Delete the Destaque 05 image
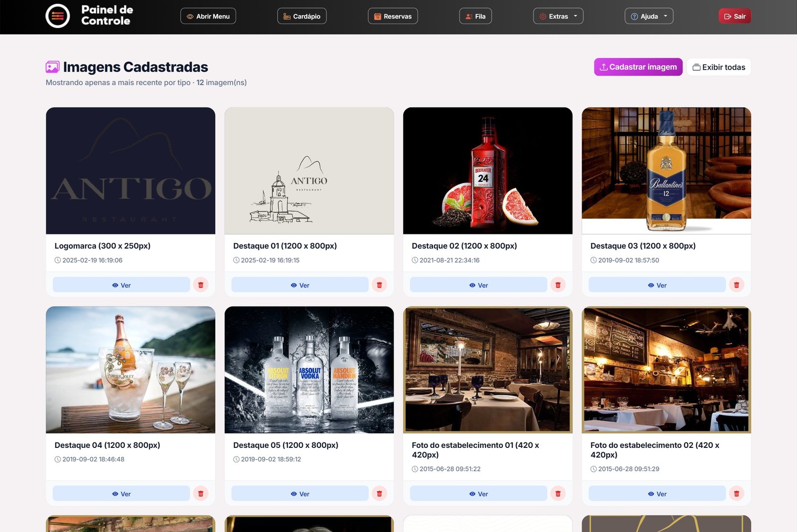This screenshot has width=797, height=532. [380, 493]
